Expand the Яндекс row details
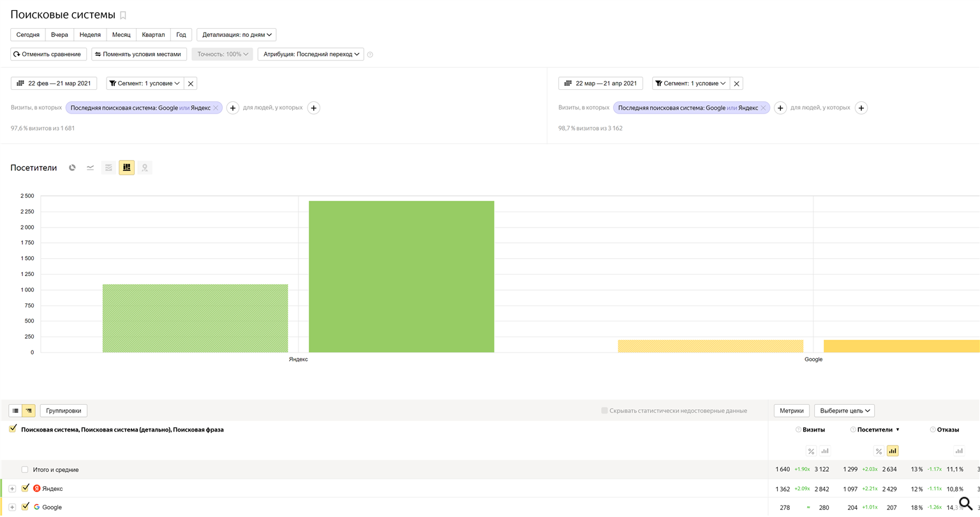The width and height of the screenshot is (980, 517). click(x=12, y=489)
